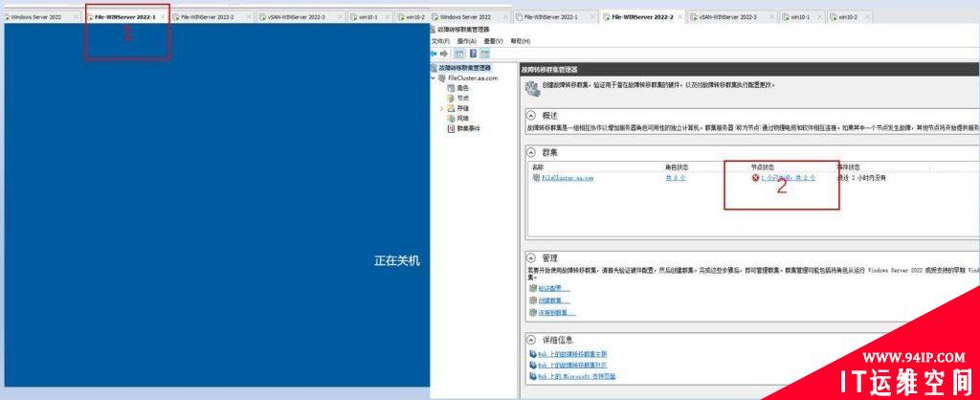The height and width of the screenshot is (400, 980).
Task: Click the 创建群集... link
Action: 554,300
